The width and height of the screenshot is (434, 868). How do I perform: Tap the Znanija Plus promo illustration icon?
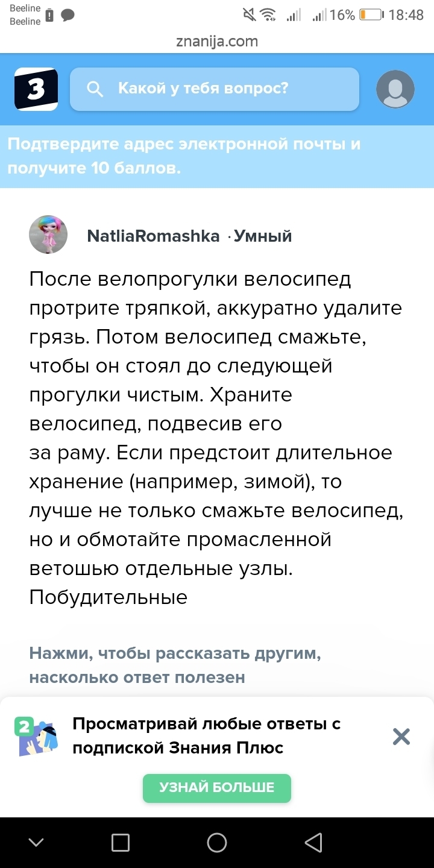coord(36,737)
